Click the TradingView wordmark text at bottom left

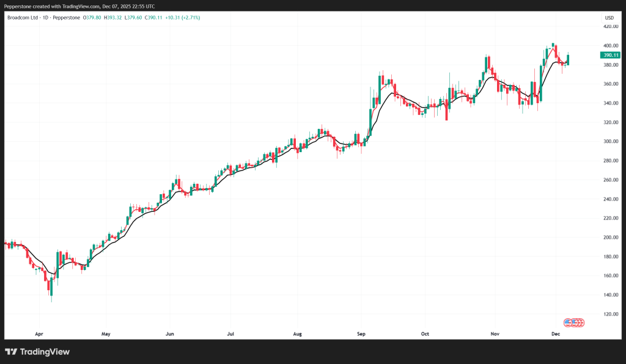45,352
